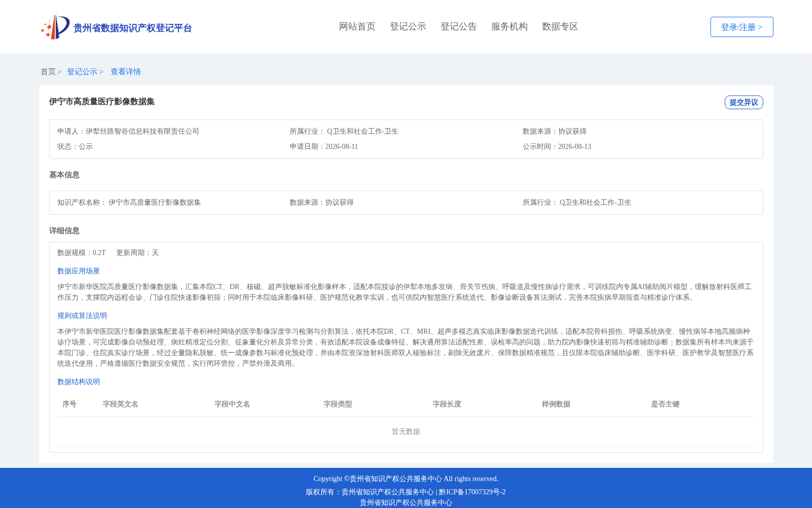The height and width of the screenshot is (508, 812).
Task: Go to 网站首页 in the navigation
Action: click(357, 26)
